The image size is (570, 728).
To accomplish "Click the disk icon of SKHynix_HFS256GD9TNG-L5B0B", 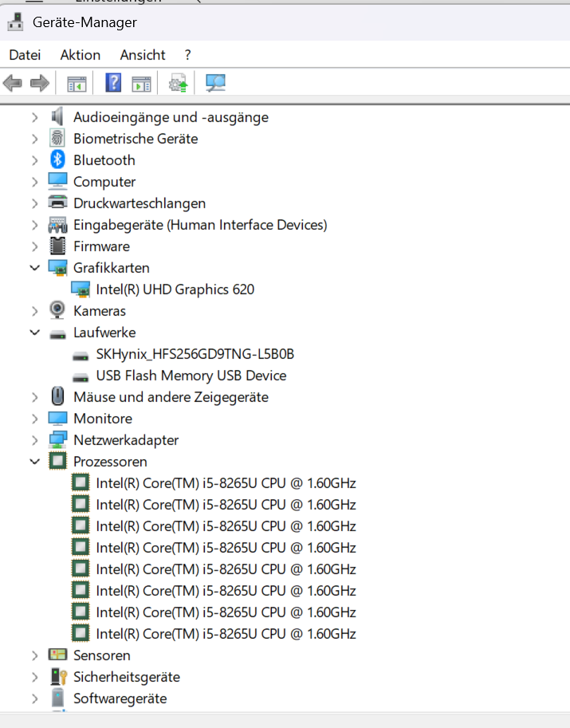I will pyautogui.click(x=81, y=356).
